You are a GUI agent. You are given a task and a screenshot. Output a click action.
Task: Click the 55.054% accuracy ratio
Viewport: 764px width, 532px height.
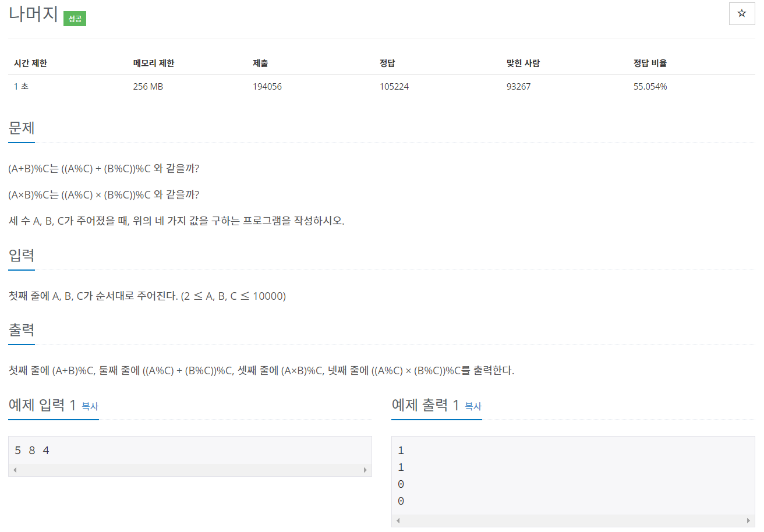click(650, 87)
